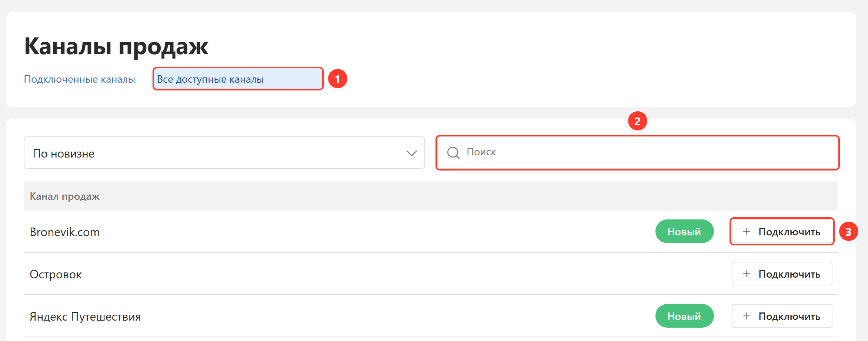Connect the Bronevik.com channel
The image size is (868, 341).
click(x=782, y=232)
